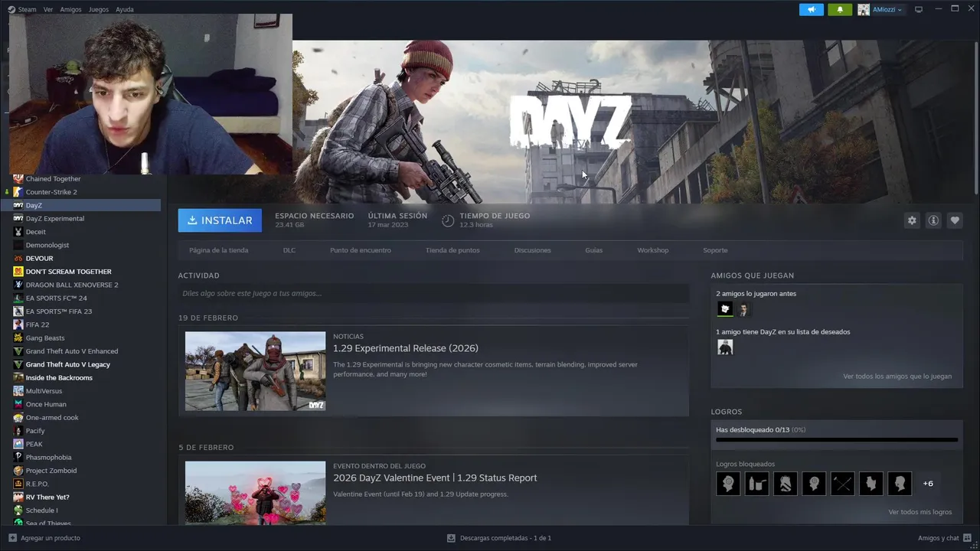The height and width of the screenshot is (551, 980).
Task: Click the DON'T SCREAM TOGETHER icon
Action: pyautogui.click(x=18, y=272)
